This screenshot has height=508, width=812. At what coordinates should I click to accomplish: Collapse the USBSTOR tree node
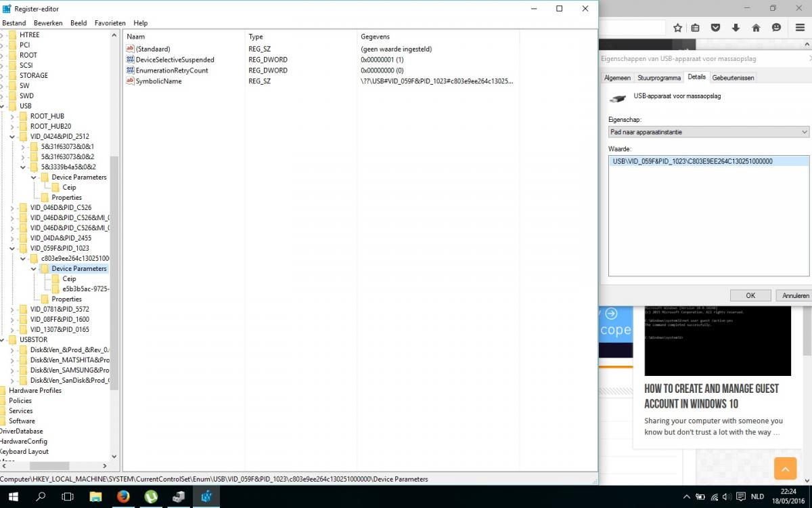[x=3, y=340]
